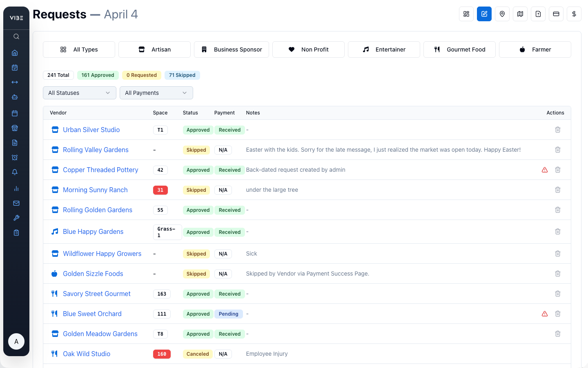Select the Business Sponsor filter tab
The height and width of the screenshot is (368, 588).
point(231,49)
